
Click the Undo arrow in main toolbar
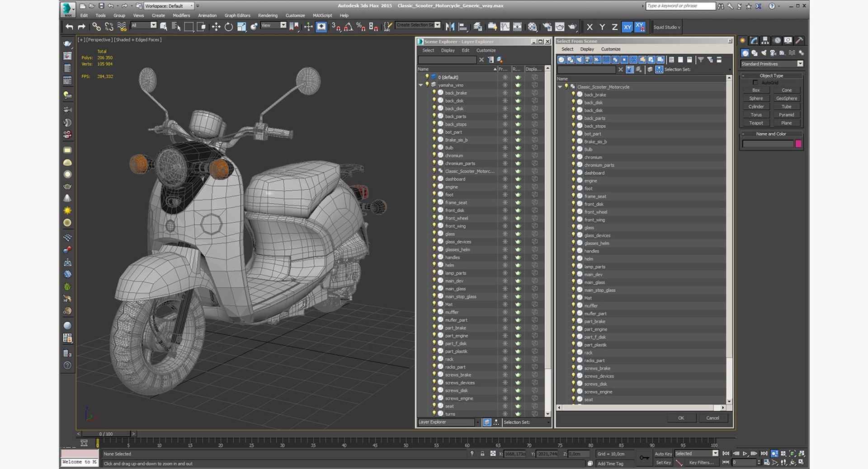pyautogui.click(x=69, y=27)
